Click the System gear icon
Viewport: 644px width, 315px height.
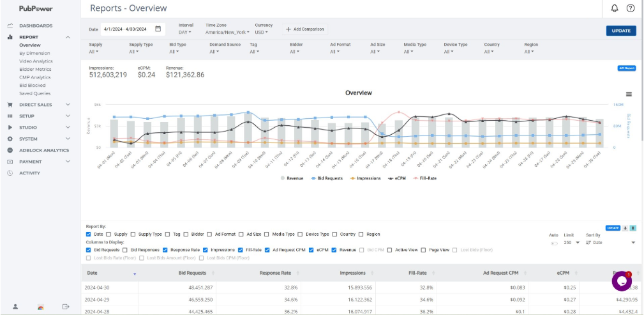pyautogui.click(x=10, y=139)
